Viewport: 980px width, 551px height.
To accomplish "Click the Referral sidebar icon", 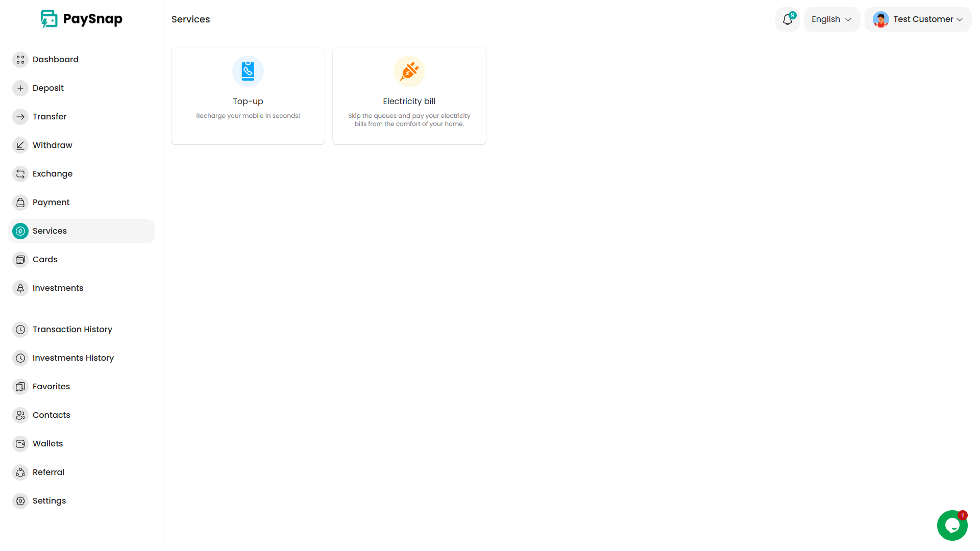I will [x=20, y=472].
